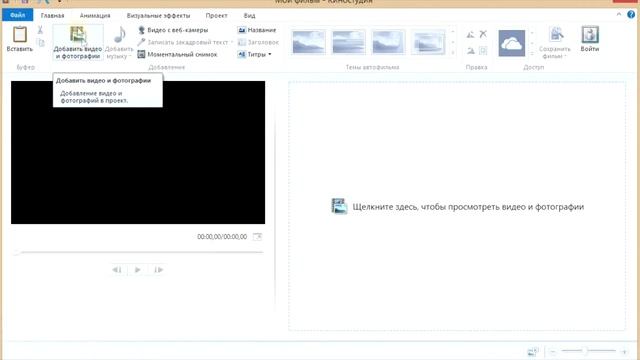
Task: Open Видео с веб-камеры
Action: click(x=173, y=30)
